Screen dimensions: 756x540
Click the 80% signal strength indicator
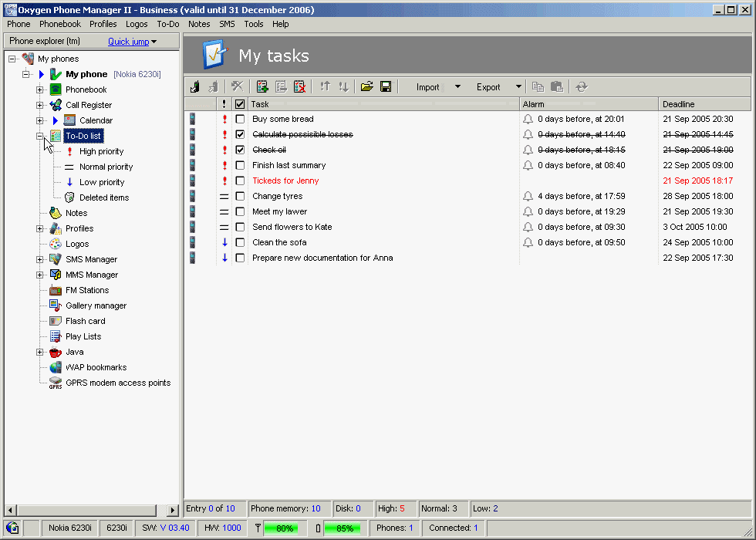285,528
